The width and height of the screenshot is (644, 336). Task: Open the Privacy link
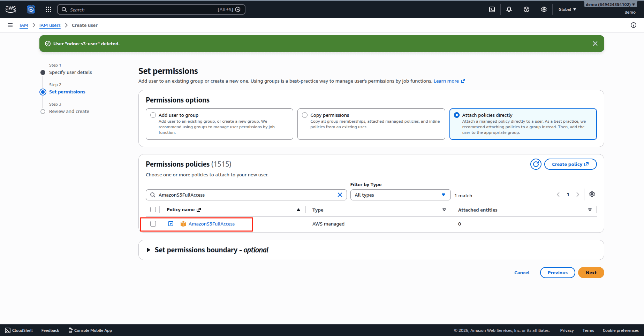coord(567,330)
